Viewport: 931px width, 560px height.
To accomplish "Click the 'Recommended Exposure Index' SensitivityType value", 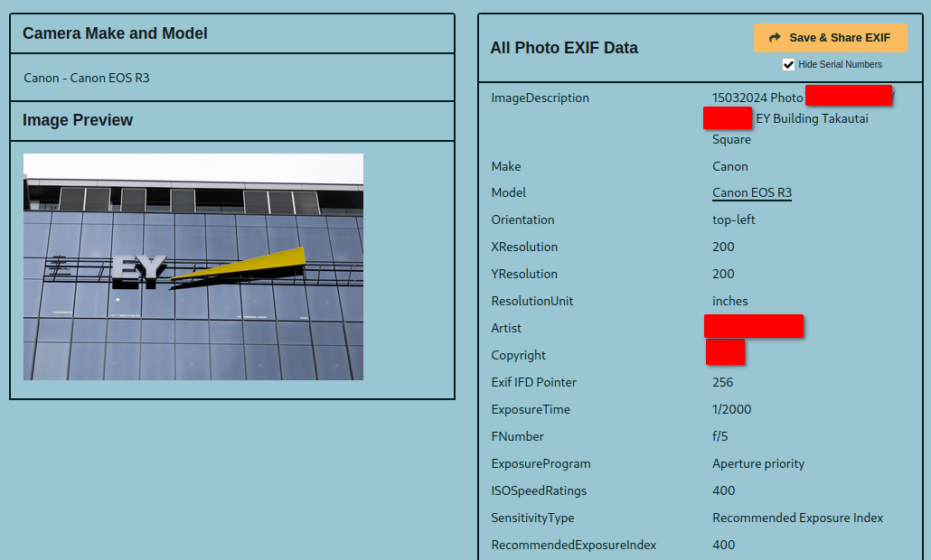I will (x=797, y=518).
